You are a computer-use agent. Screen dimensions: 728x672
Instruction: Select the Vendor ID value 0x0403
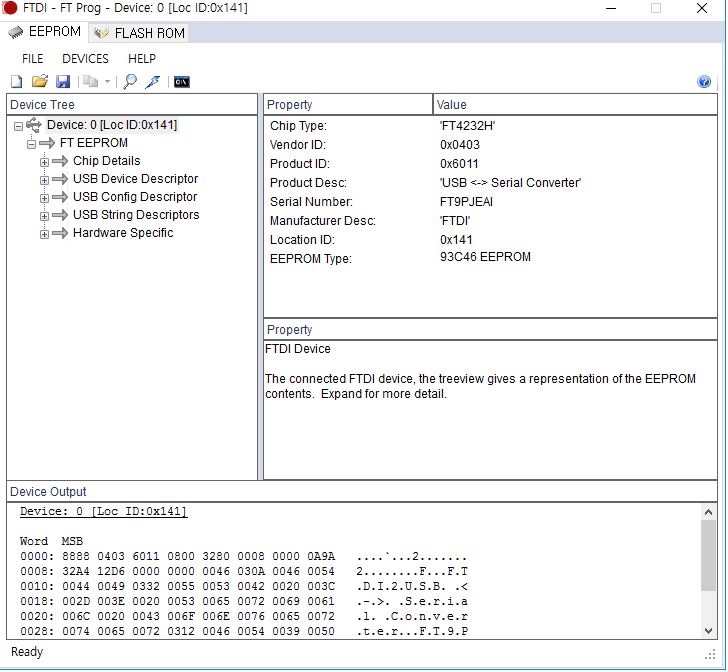tap(460, 145)
